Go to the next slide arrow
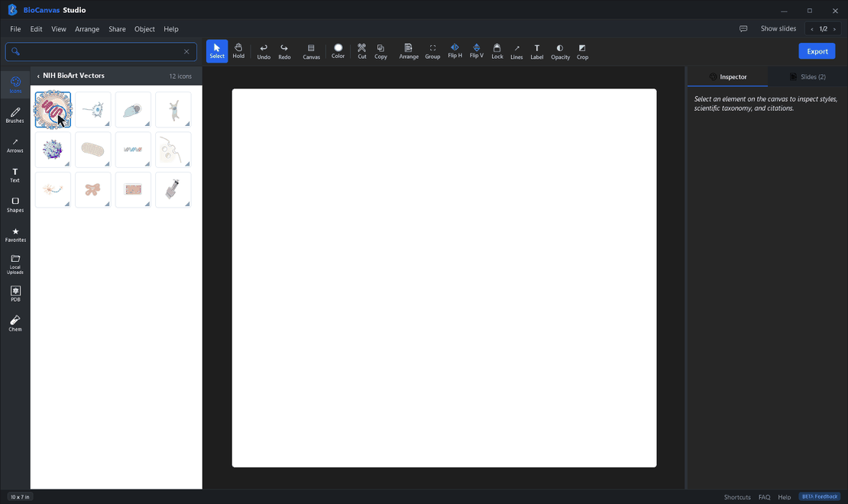This screenshot has height=504, width=848. coord(834,29)
